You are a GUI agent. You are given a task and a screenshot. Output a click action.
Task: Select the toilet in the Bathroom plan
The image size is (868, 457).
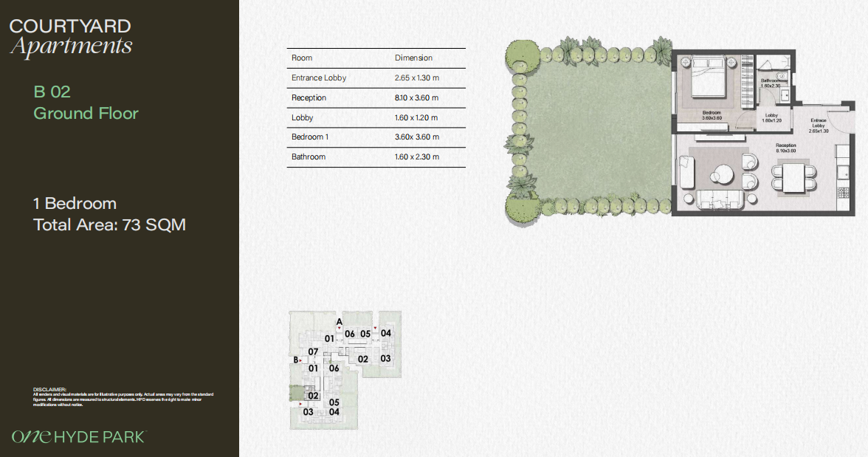coord(781,77)
